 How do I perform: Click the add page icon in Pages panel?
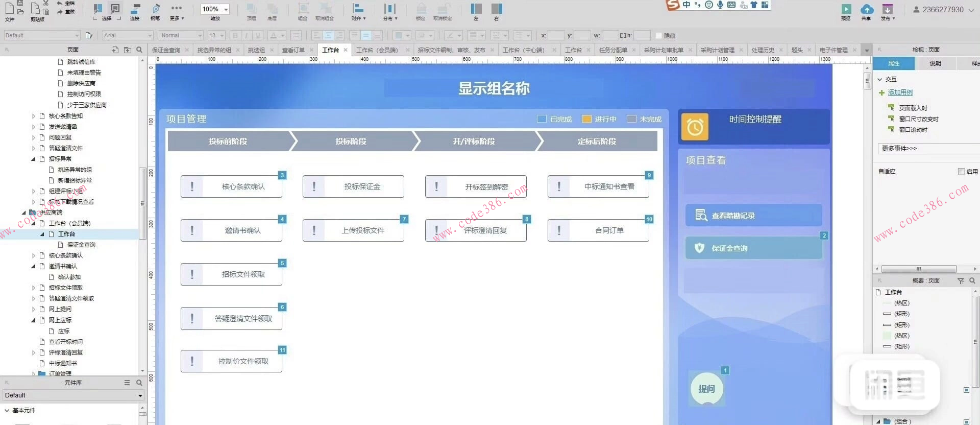(x=115, y=50)
